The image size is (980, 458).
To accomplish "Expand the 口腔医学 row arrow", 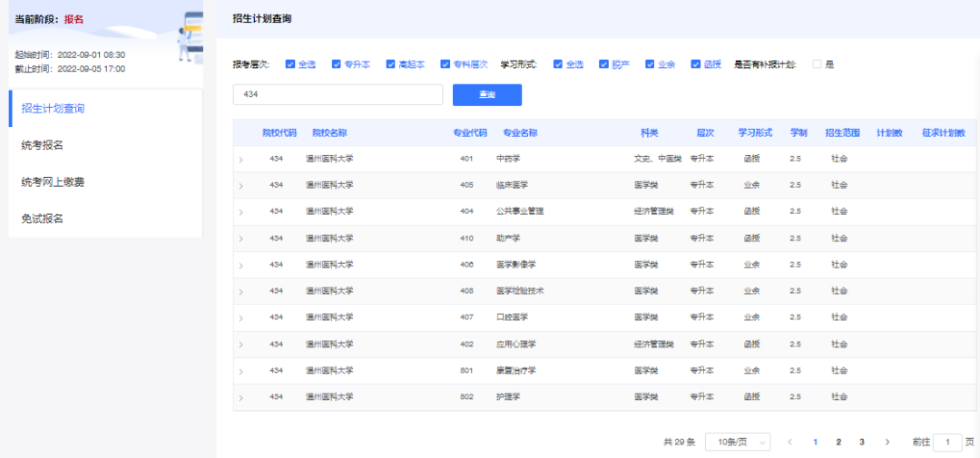I will click(241, 318).
